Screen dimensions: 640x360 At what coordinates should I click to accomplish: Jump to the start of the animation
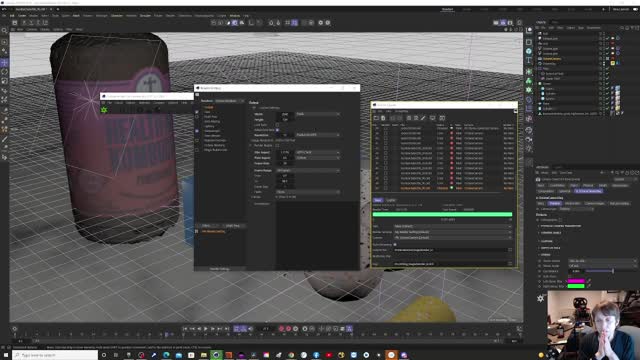pyautogui.click(x=185, y=329)
